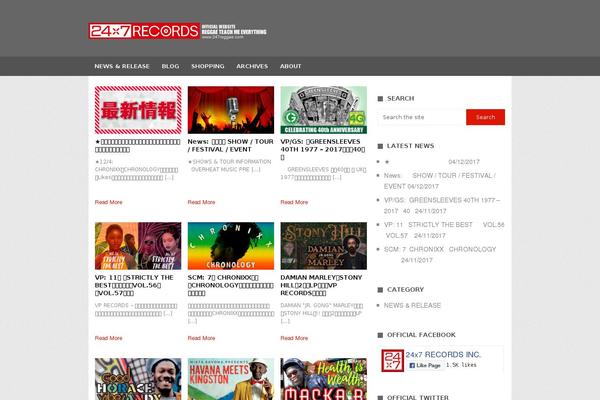Open the Shopping menu item

[x=208, y=66]
